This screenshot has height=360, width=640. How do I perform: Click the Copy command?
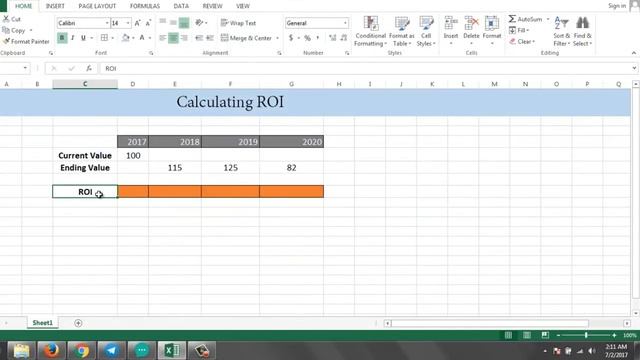click(x=14, y=30)
